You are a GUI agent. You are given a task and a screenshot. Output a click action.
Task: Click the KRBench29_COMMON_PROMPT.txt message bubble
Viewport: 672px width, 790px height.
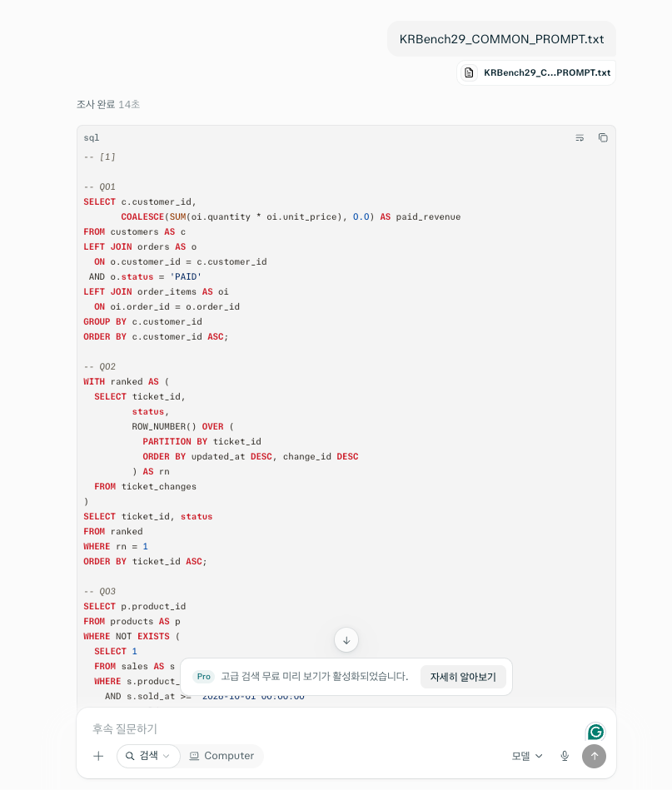point(501,39)
